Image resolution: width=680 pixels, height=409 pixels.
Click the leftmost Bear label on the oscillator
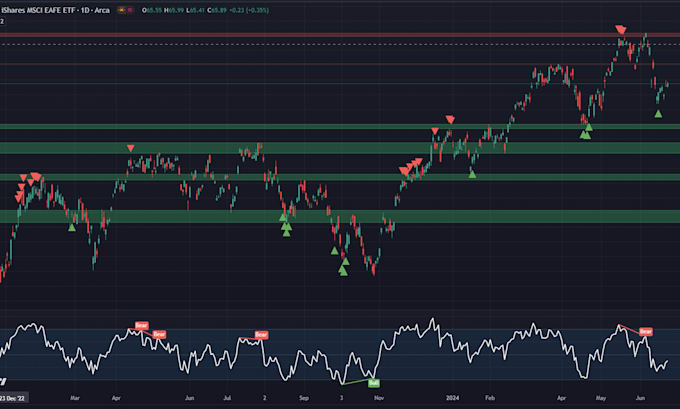[141, 326]
